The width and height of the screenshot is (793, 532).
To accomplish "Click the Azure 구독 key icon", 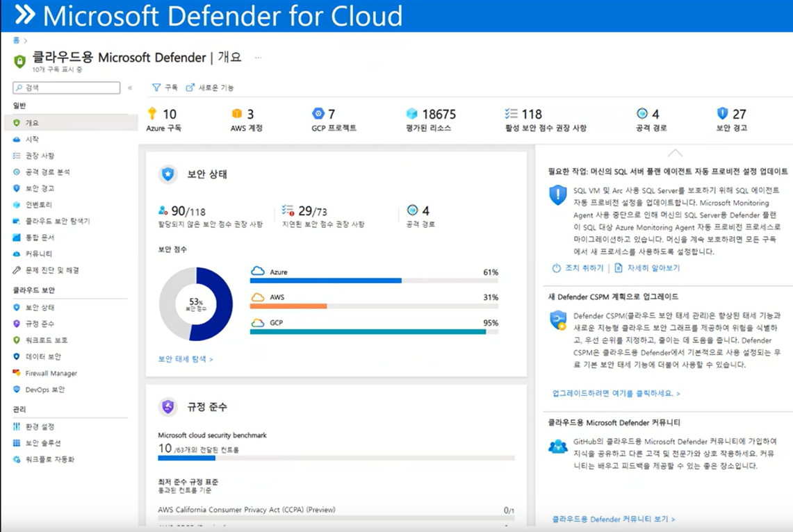I will click(152, 113).
